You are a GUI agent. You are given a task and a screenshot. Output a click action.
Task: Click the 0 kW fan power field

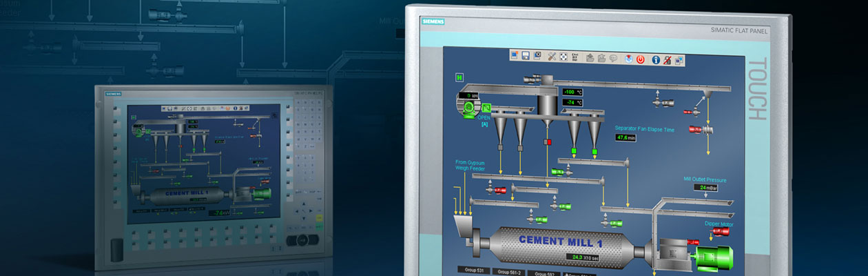(468, 95)
